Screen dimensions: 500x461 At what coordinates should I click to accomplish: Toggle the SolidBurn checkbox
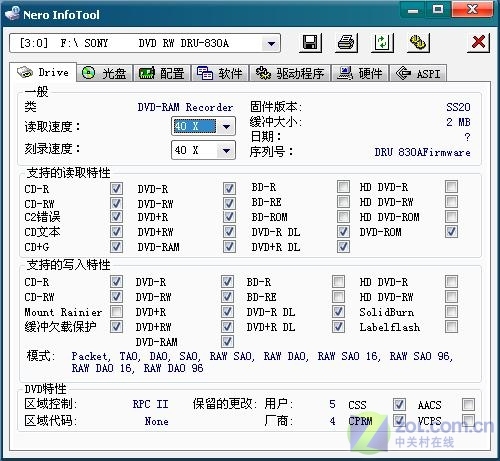click(x=451, y=312)
